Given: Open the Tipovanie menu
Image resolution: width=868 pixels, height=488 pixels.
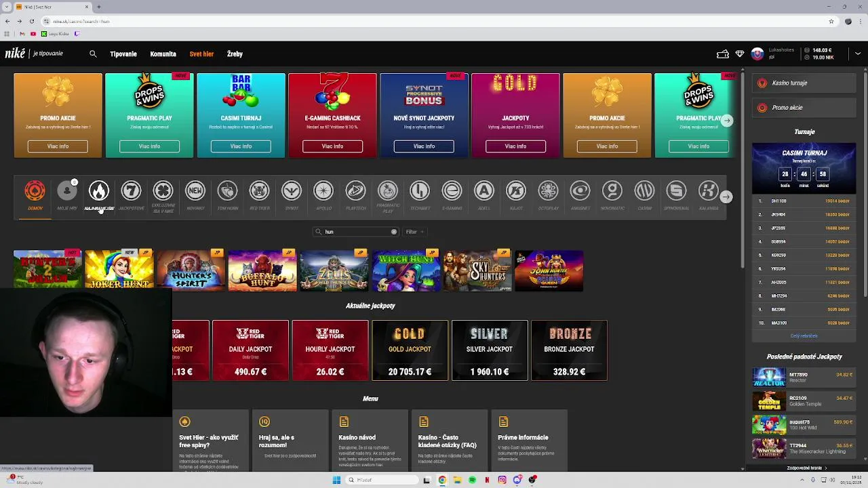Looking at the screenshot, I should tap(123, 54).
